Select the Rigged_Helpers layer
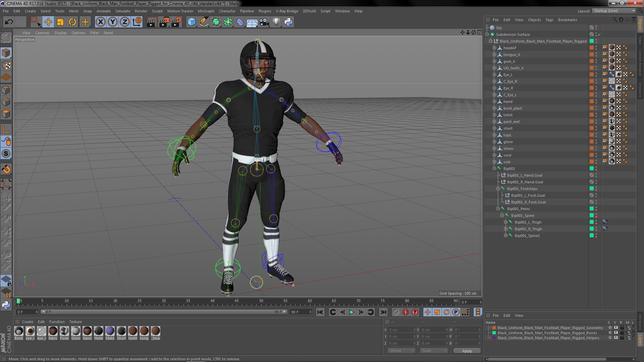 point(548,338)
